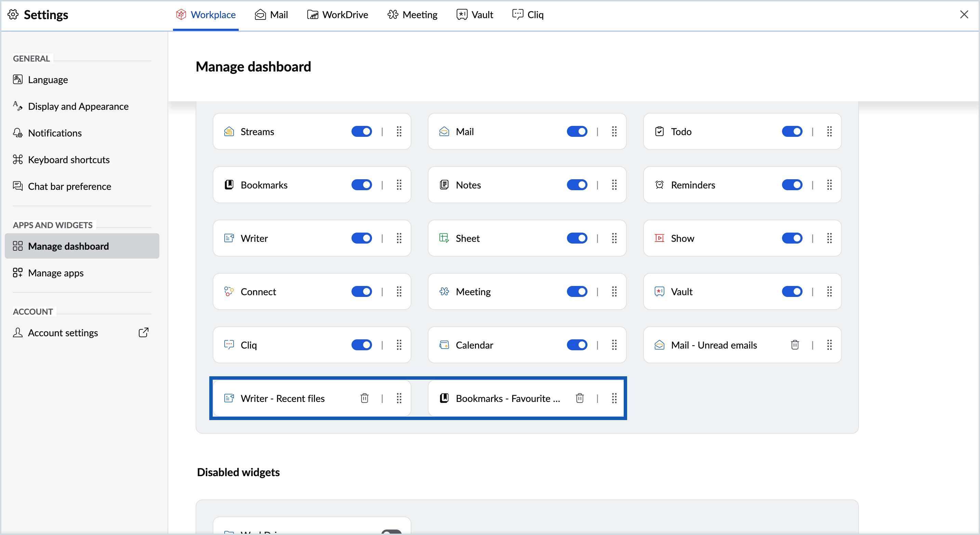Viewport: 980px width, 535px height.
Task: Click the drag handle for Todo widget
Action: 829,132
